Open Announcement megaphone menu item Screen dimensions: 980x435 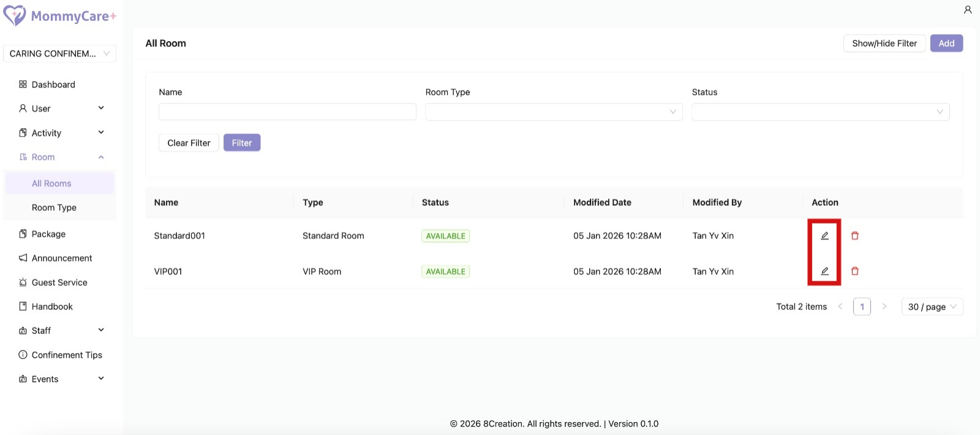pyautogui.click(x=61, y=258)
